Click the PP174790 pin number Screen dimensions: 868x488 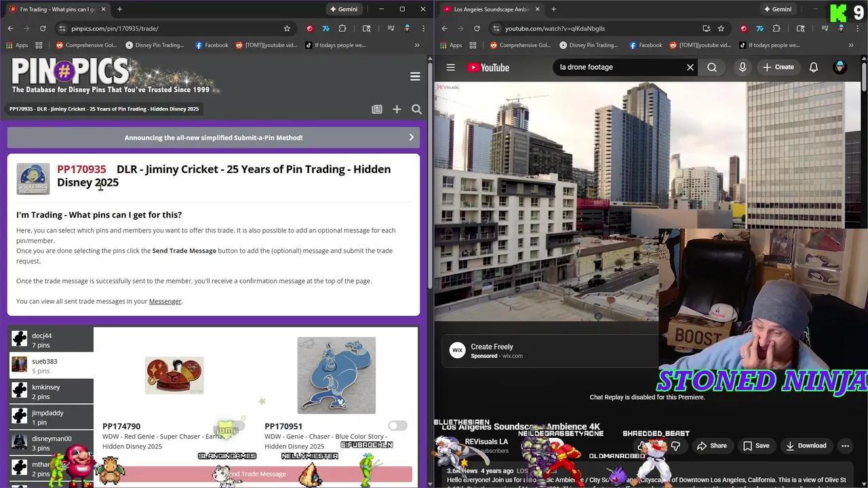[x=121, y=426]
